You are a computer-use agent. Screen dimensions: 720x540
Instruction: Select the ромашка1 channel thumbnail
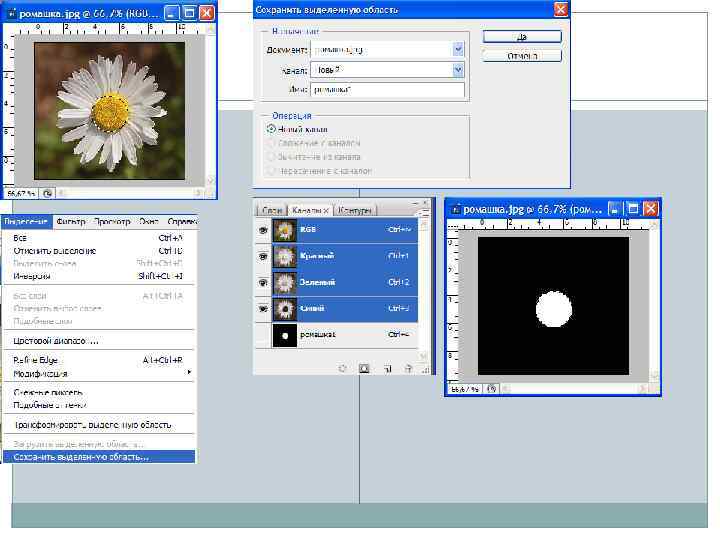pos(285,336)
